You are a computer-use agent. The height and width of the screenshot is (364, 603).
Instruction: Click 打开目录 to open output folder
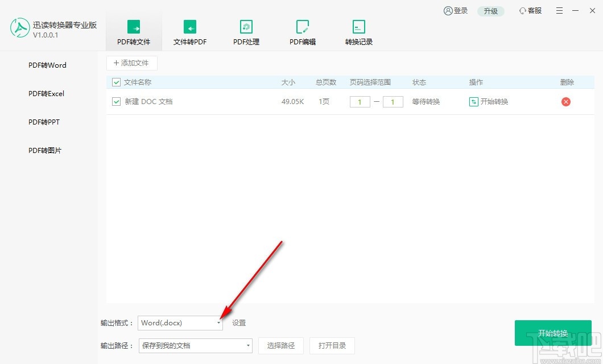tap(332, 345)
